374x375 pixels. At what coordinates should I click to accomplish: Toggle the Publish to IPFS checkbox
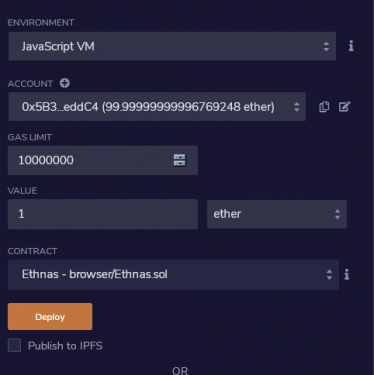pos(14,345)
